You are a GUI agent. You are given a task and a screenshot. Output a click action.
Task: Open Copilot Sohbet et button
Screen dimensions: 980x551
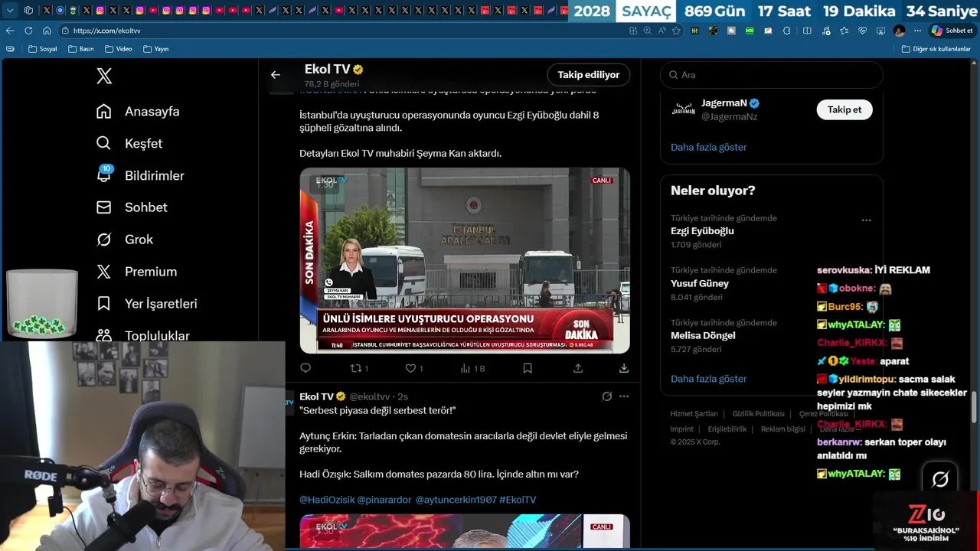[952, 31]
